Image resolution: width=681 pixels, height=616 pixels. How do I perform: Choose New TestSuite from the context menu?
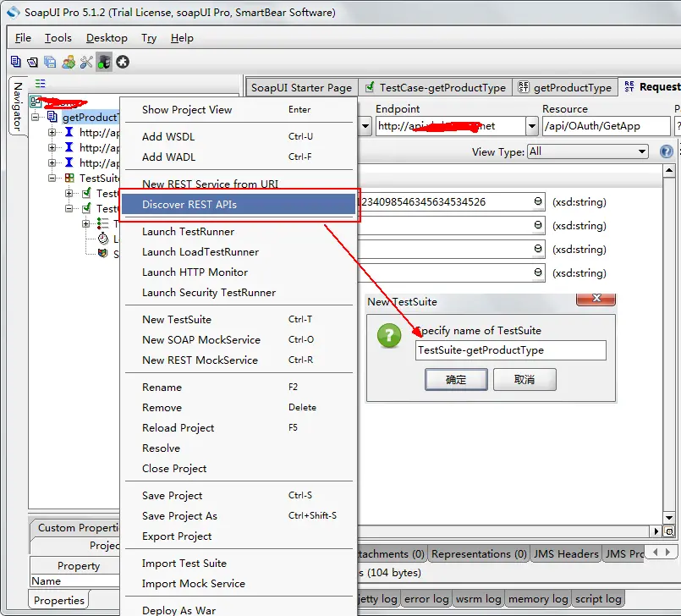tap(239, 319)
